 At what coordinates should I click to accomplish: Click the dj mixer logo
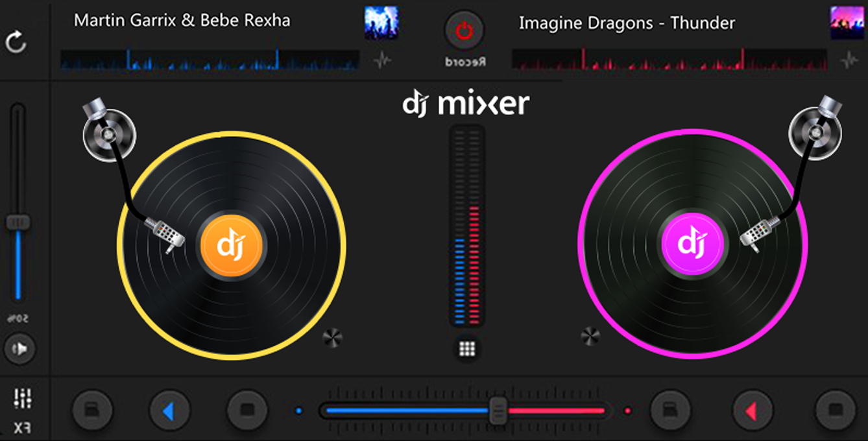pyautogui.click(x=466, y=104)
